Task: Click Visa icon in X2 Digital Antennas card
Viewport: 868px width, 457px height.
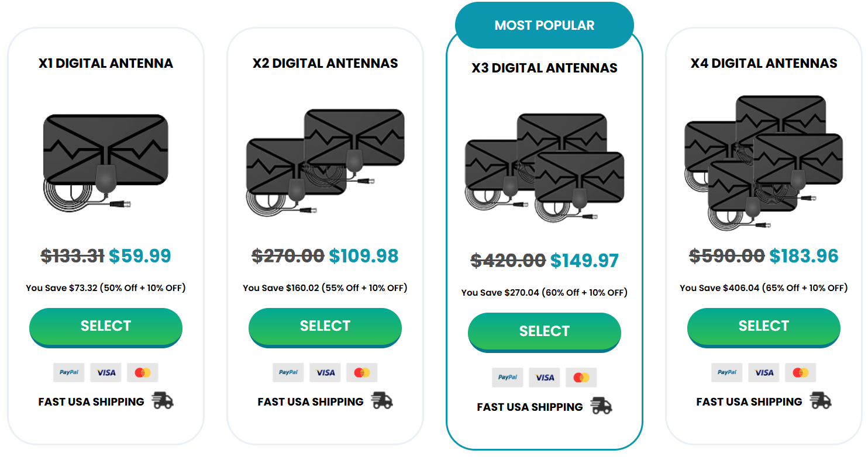Action: 325,372
